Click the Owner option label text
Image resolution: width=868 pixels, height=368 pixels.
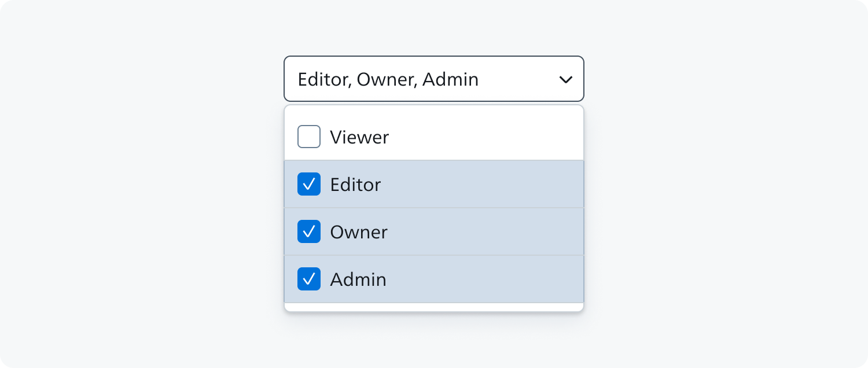click(359, 232)
